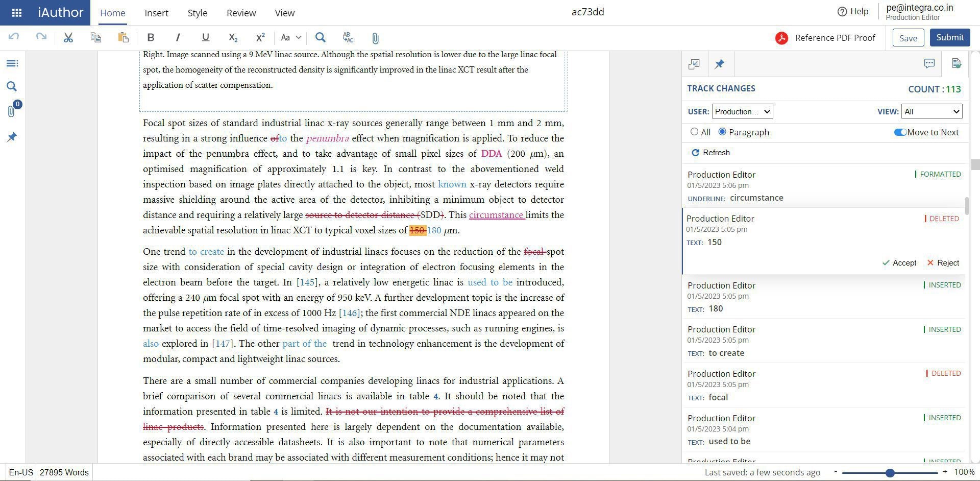Click the track changes list scrollbar thumb
The height and width of the screenshot is (481, 980).
[967, 206]
